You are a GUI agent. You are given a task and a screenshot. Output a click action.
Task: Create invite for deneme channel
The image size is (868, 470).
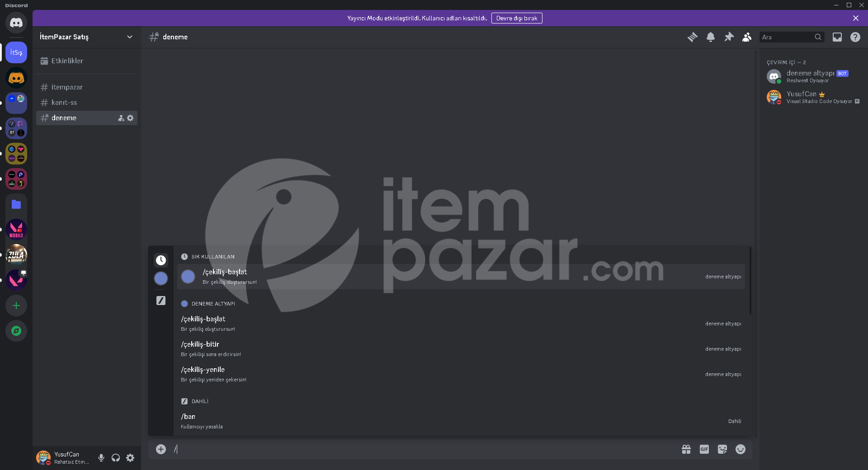point(121,118)
